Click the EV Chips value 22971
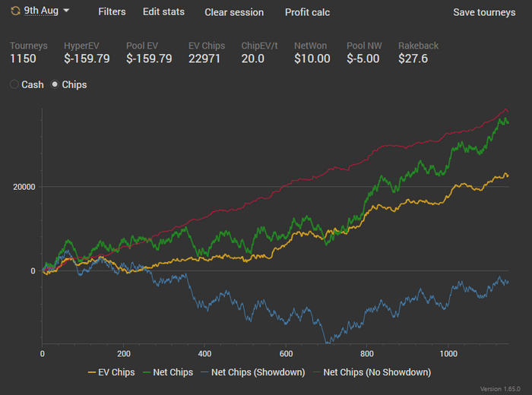Viewport: 532px width, 395px height. [204, 58]
